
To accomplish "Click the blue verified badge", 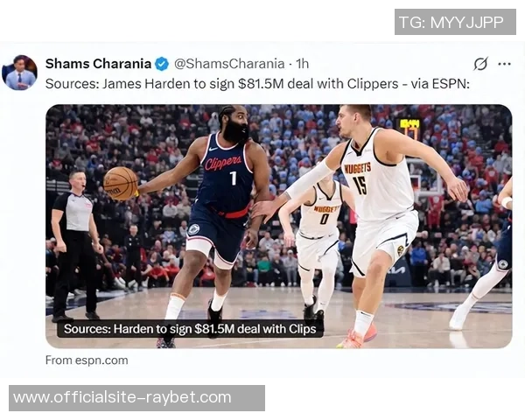I will (162, 64).
